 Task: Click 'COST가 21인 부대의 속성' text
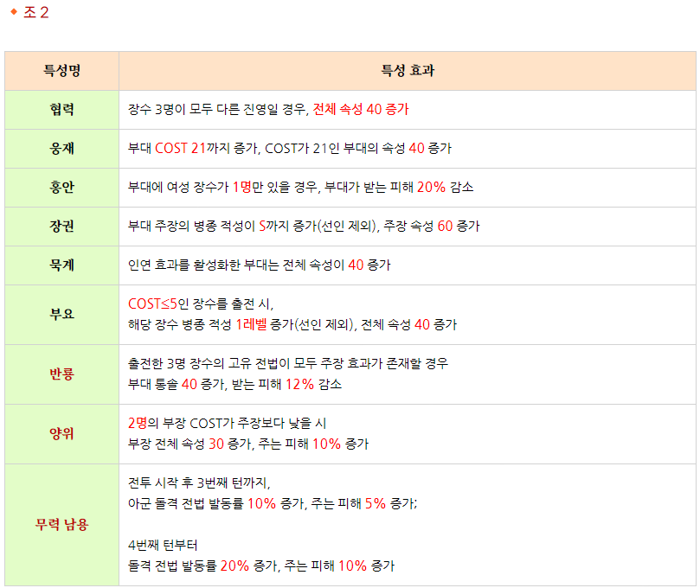(335, 148)
